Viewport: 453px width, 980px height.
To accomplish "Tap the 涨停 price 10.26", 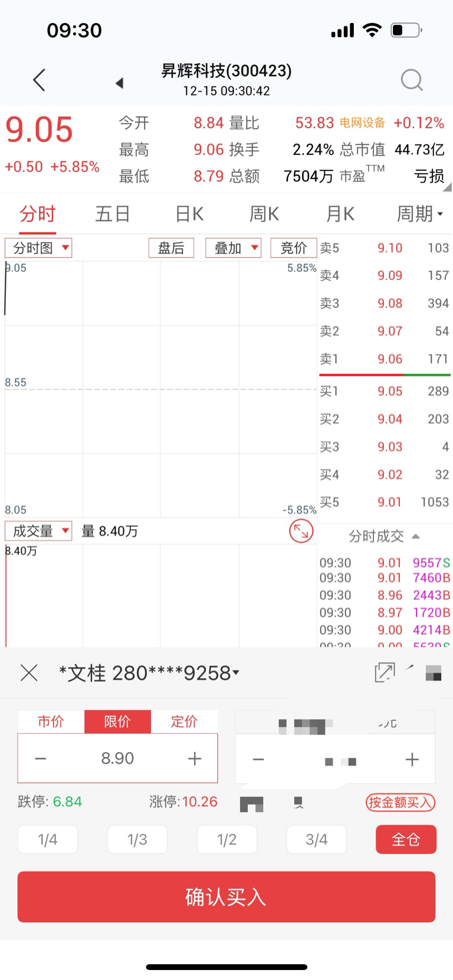I will [x=199, y=802].
